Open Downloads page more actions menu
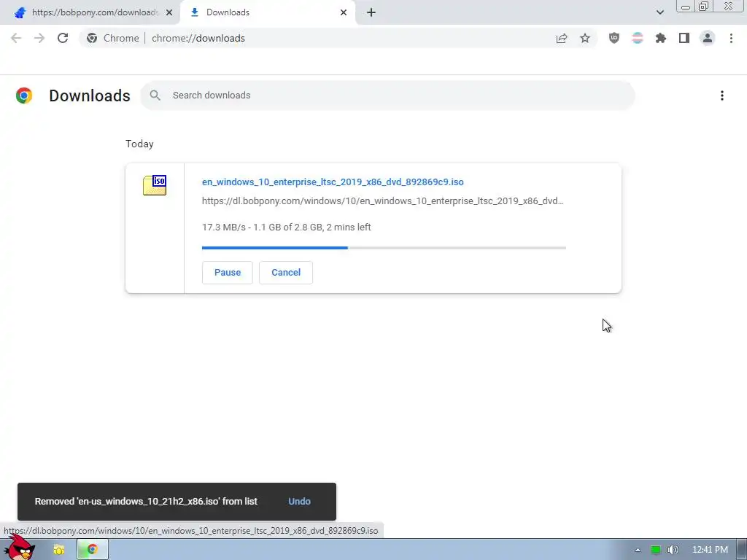The image size is (747, 560). click(722, 96)
